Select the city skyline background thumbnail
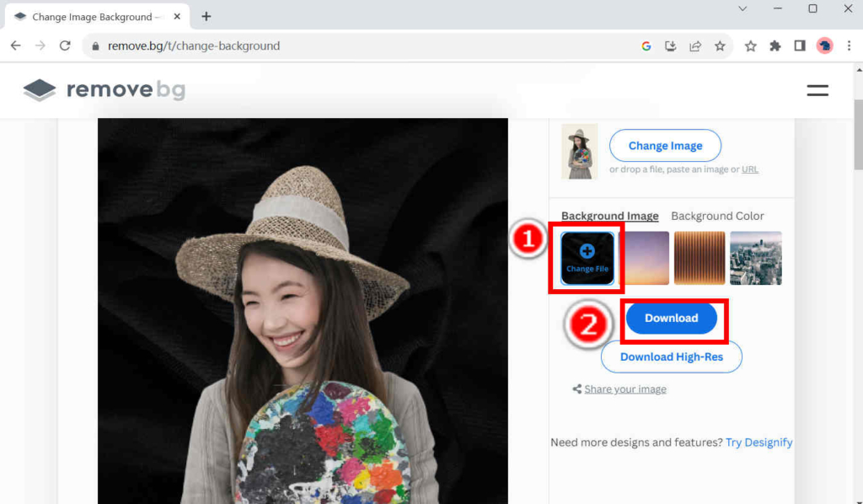Screen dimensions: 863x504 [x=755, y=258]
